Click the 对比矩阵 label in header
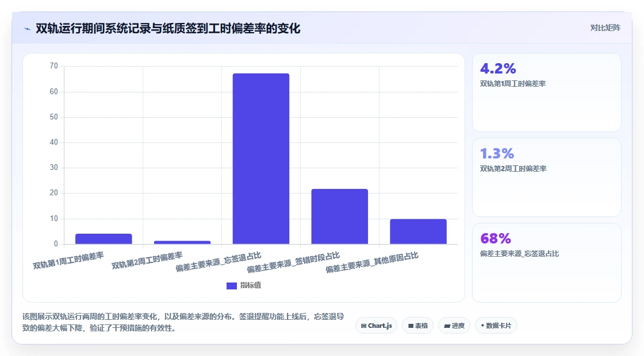The height and width of the screenshot is (356, 644). pyautogui.click(x=605, y=28)
